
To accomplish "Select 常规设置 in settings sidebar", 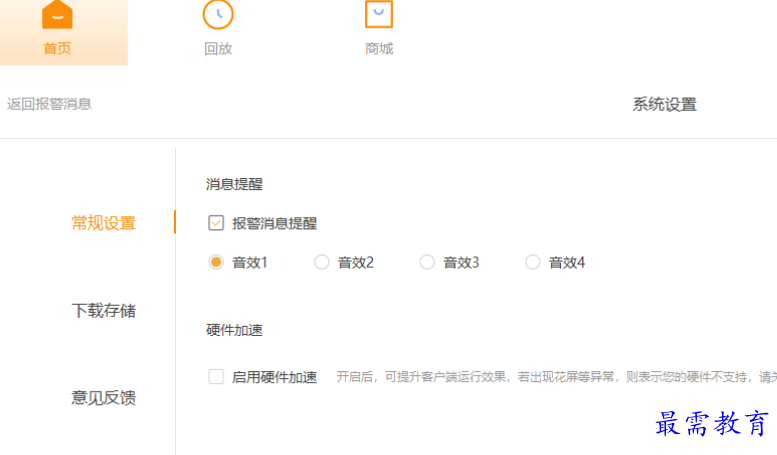I will tap(104, 223).
